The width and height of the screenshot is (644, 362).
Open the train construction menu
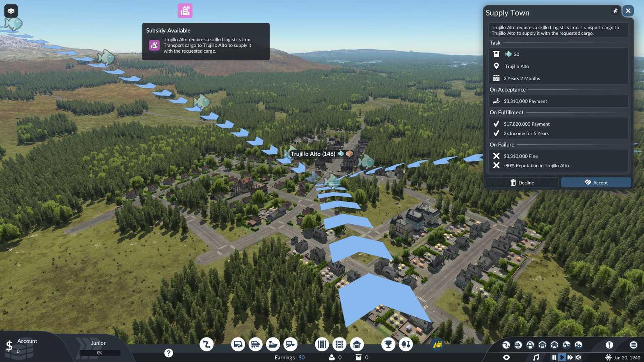tap(255, 344)
